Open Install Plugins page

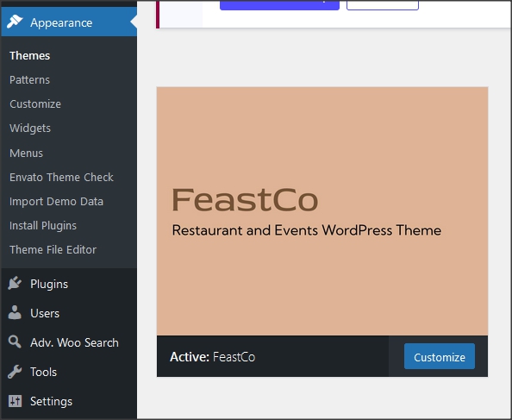[43, 225]
